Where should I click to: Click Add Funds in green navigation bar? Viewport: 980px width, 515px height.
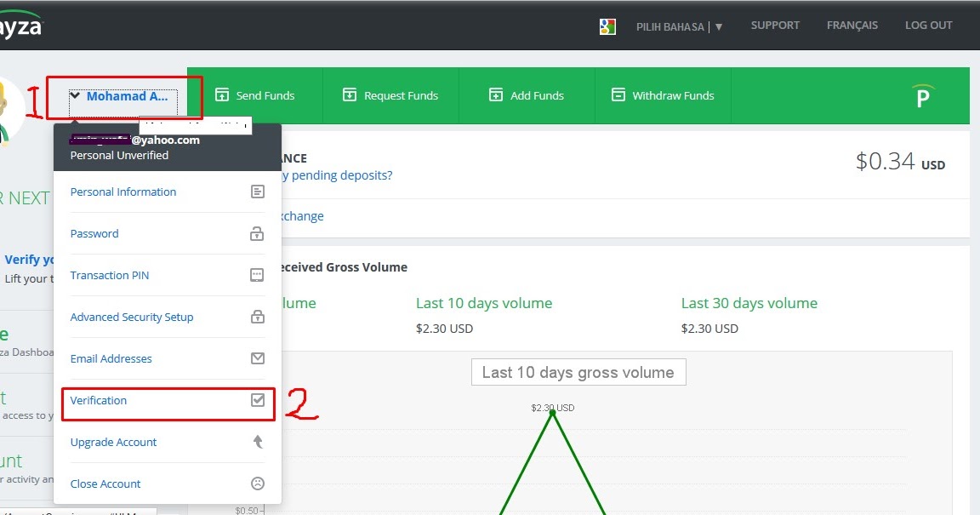[x=527, y=95]
